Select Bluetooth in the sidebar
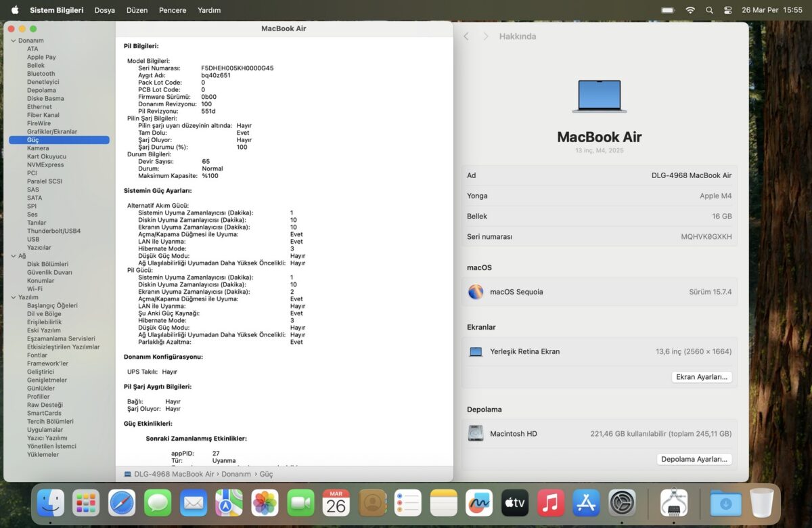812x528 pixels. [41, 74]
